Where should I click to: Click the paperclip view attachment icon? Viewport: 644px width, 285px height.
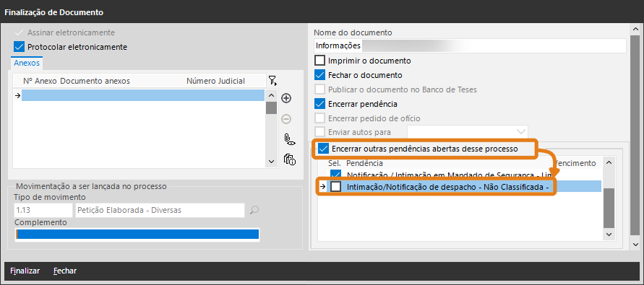click(290, 139)
